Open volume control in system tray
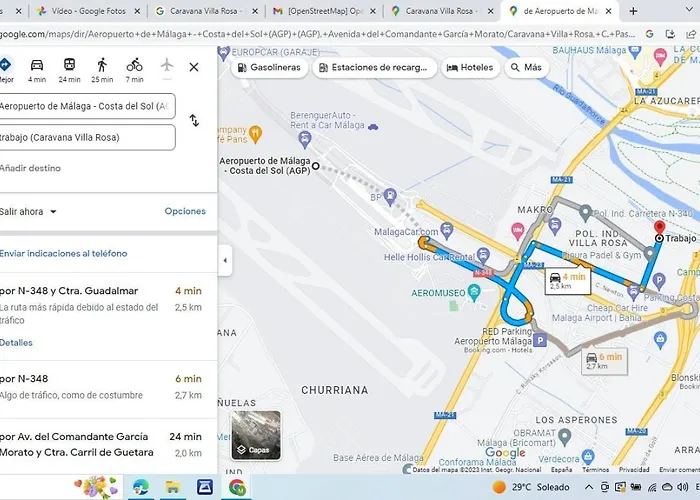This screenshot has width=700, height=500. 683,487
